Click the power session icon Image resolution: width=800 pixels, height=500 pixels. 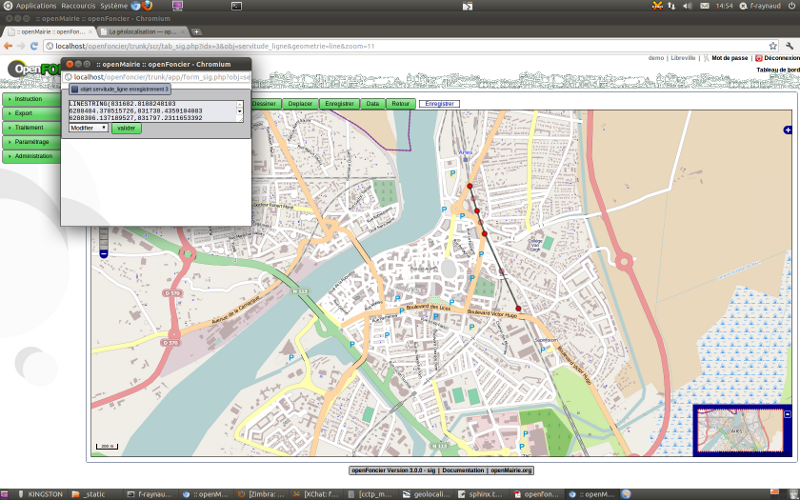click(x=791, y=6)
